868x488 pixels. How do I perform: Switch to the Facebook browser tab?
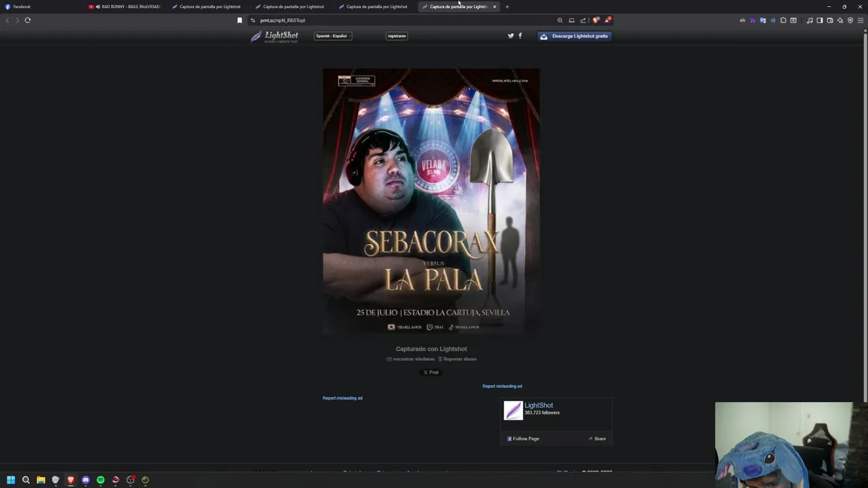[x=41, y=7]
